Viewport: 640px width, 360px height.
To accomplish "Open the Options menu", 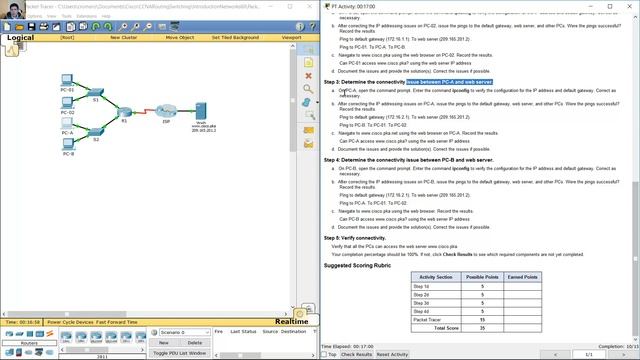I will coord(34,16).
